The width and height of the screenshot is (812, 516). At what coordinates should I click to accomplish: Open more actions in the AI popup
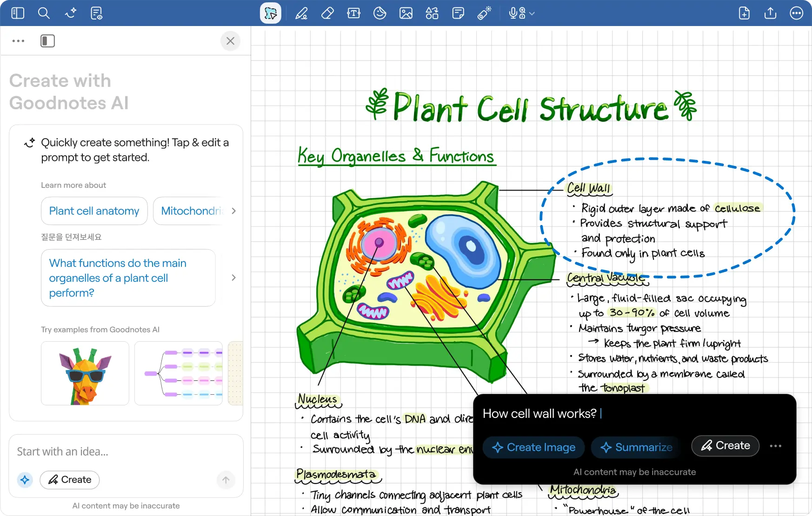coord(775,446)
